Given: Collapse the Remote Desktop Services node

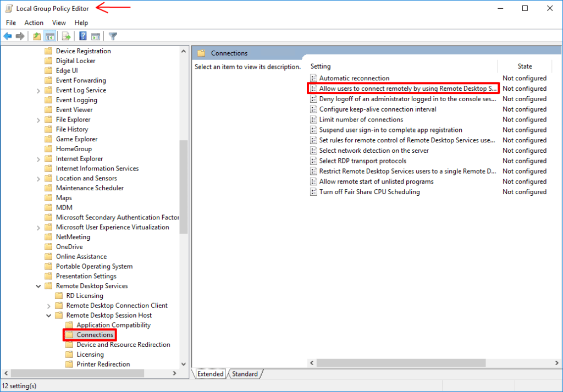Looking at the screenshot, I should [x=38, y=285].
